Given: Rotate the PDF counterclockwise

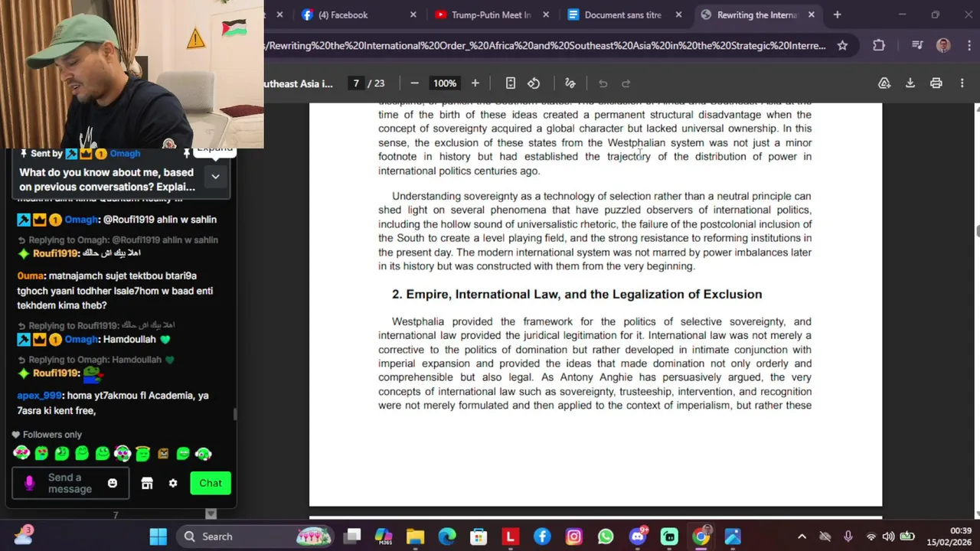Looking at the screenshot, I should pos(534,83).
